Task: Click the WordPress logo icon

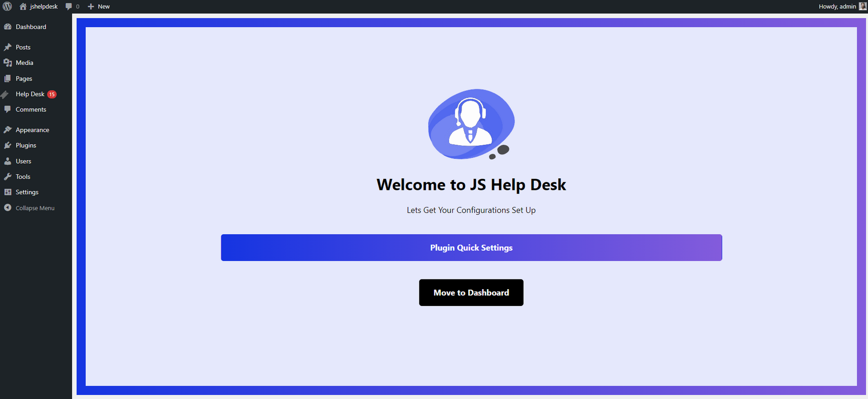Action: 7,7
